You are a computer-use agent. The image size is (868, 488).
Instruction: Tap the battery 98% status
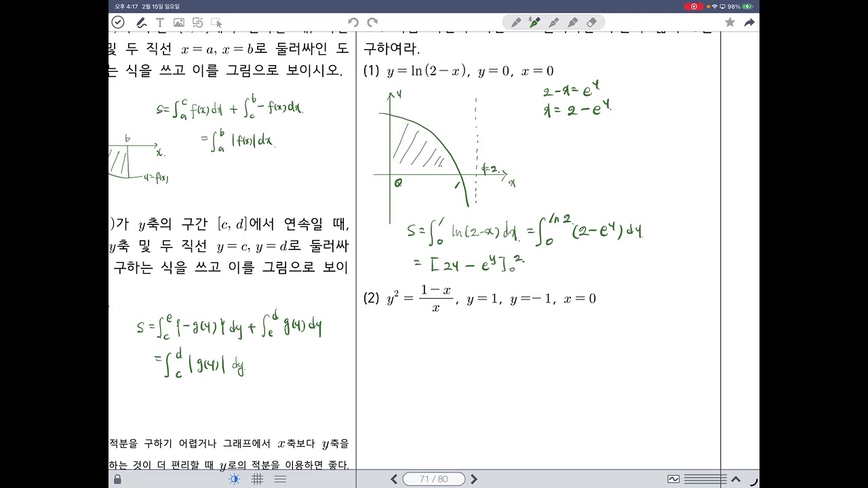point(741,6)
